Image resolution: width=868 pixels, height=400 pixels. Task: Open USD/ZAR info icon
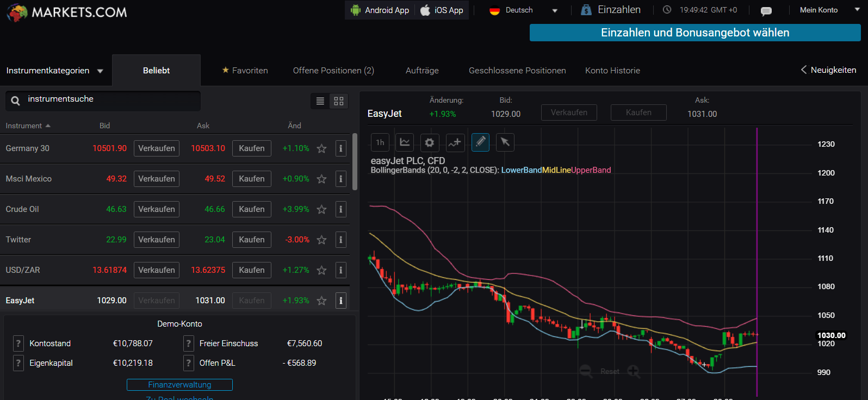tap(341, 270)
